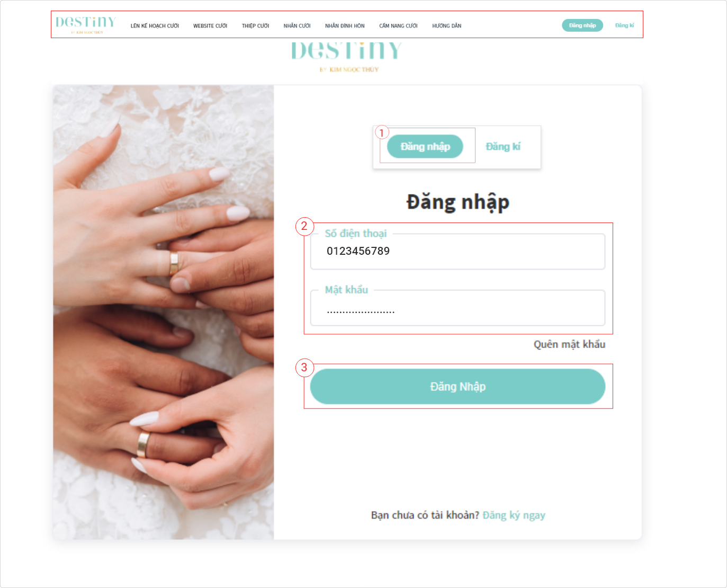727x588 pixels.
Task: Click the navbar Đăng nhập pill button
Action: coord(582,25)
